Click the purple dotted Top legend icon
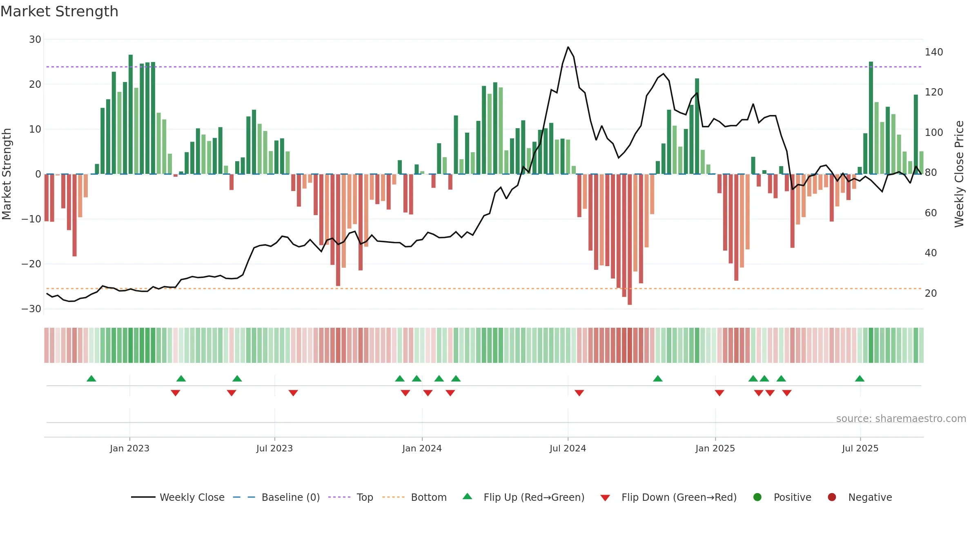Image resolution: width=980 pixels, height=551 pixels. [339, 497]
